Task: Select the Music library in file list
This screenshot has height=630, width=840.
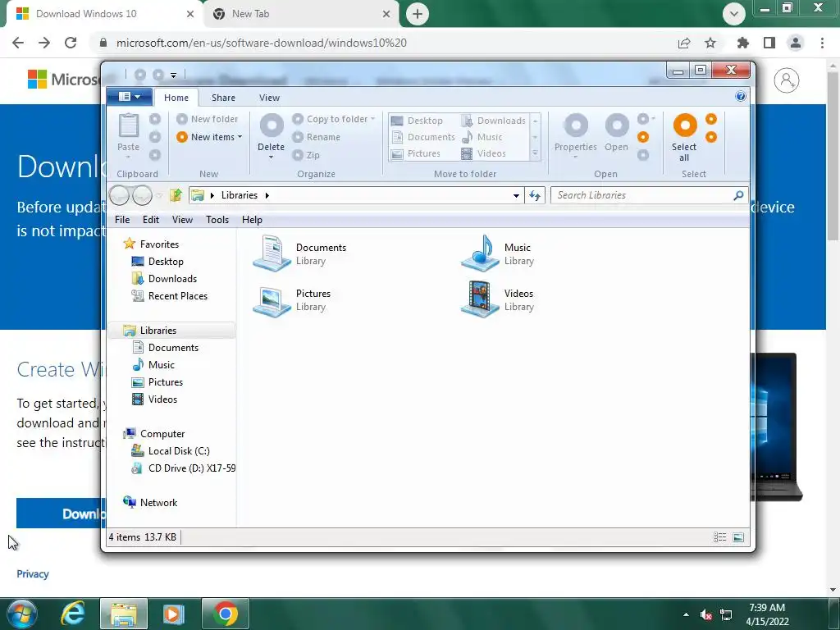Action: 498,254
